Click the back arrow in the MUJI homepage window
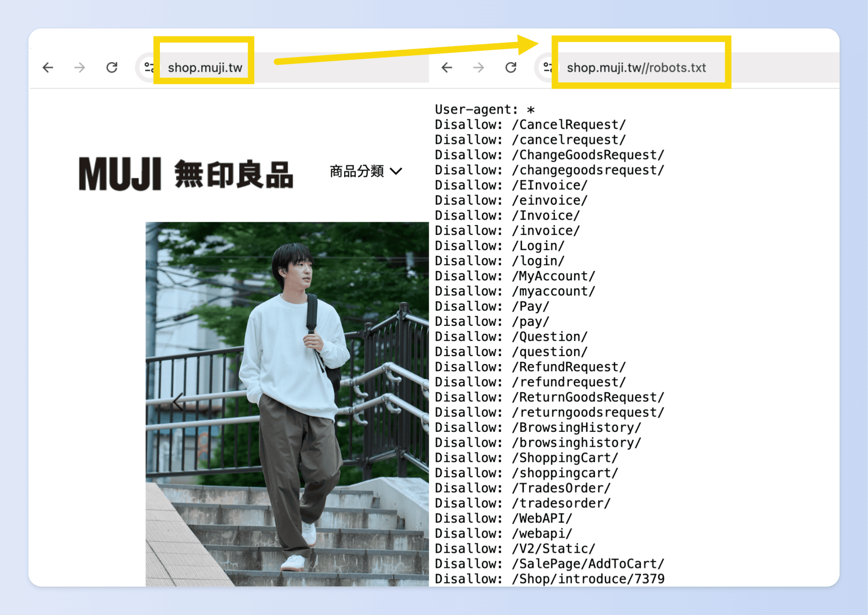This screenshot has width=868, height=615. pos(48,68)
